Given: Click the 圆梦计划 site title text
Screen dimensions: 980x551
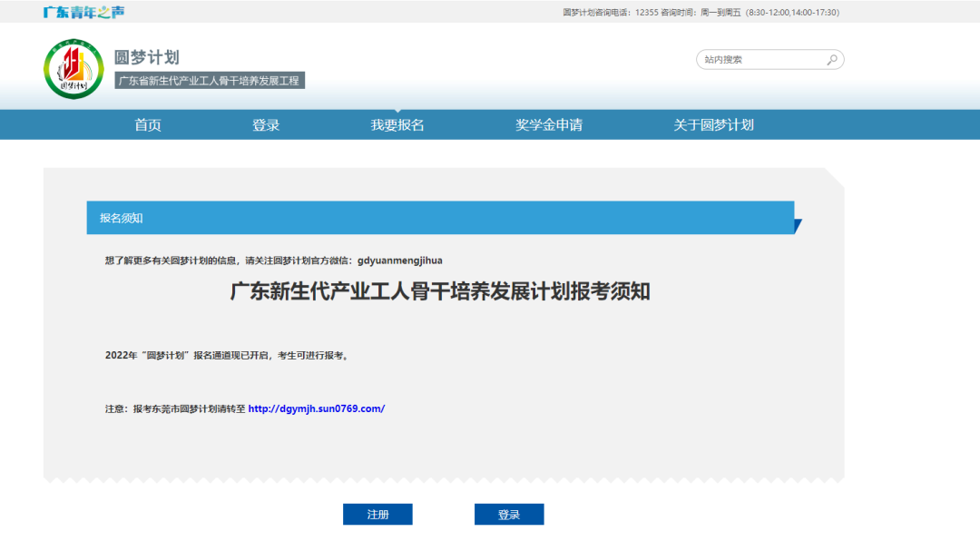Looking at the screenshot, I should 147,57.
